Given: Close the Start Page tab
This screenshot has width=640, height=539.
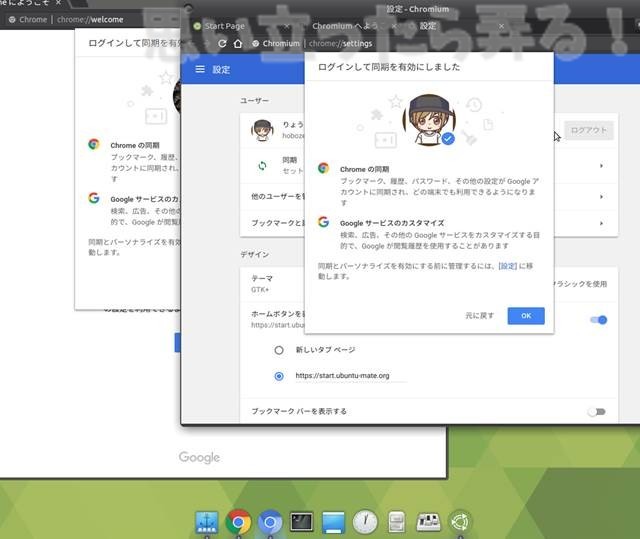Looking at the screenshot, I should (287, 26).
